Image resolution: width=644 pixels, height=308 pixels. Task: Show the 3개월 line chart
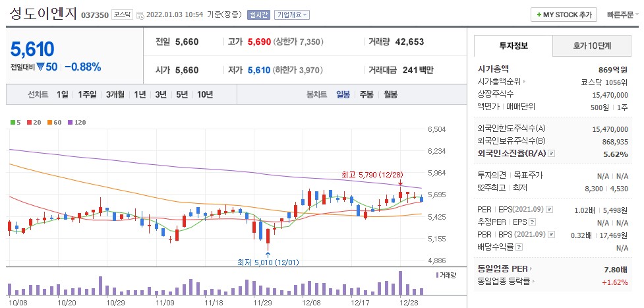115,94
